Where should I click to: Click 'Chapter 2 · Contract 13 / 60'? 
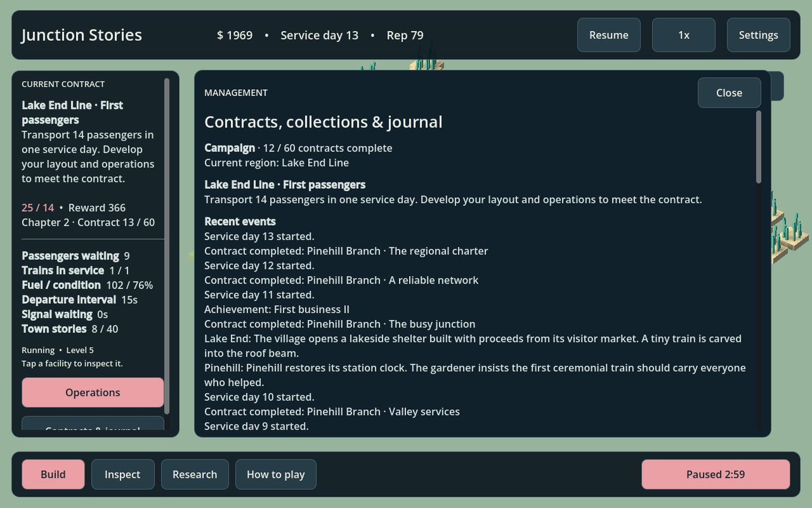point(88,222)
